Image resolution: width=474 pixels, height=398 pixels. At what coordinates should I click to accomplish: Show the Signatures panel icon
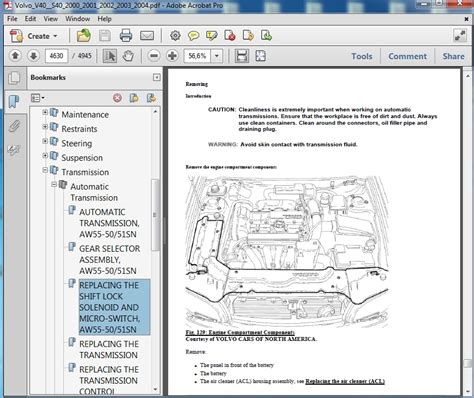click(x=14, y=150)
